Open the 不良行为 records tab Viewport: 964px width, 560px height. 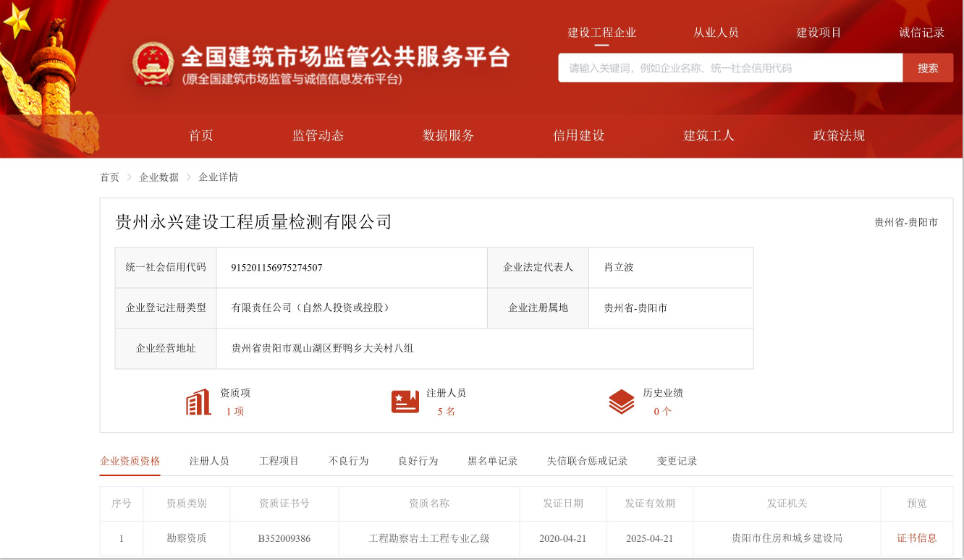click(x=348, y=461)
